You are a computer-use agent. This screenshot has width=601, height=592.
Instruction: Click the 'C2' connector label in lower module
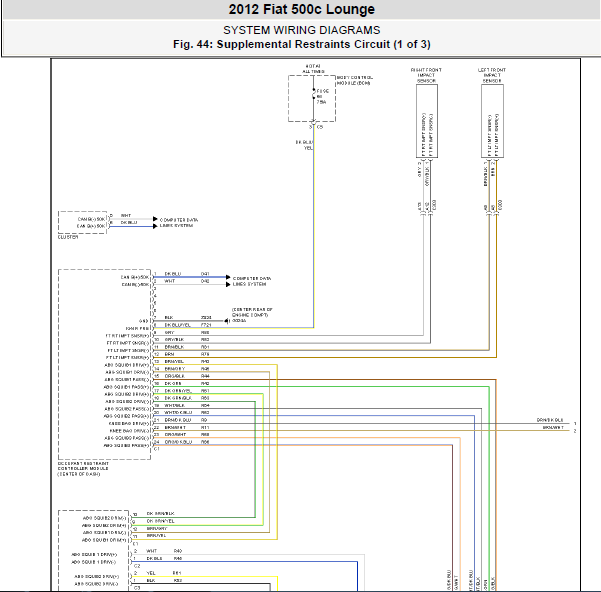138,565
